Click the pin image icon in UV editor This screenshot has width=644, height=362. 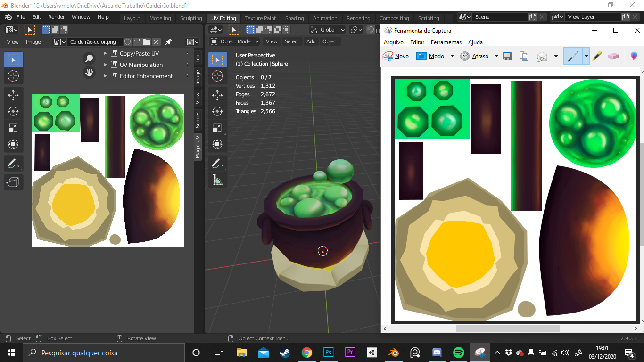[168, 42]
